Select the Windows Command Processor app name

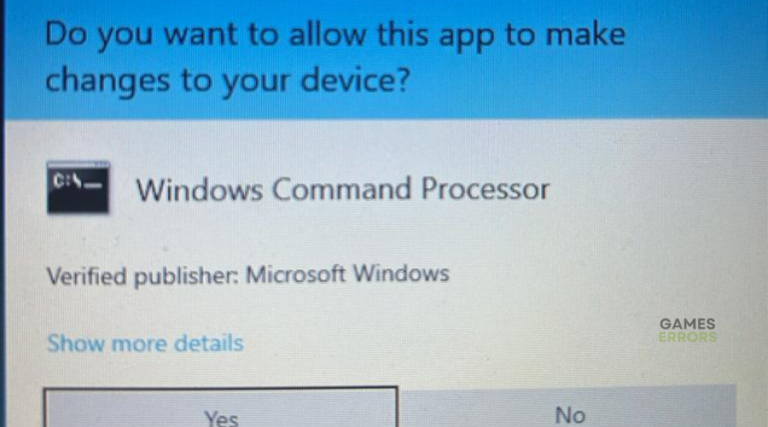click(x=343, y=189)
